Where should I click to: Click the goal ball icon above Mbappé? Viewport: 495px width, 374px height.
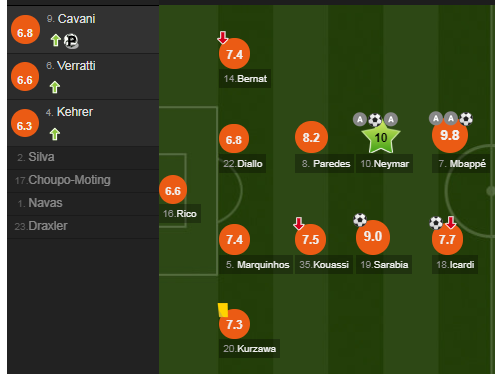click(x=466, y=118)
